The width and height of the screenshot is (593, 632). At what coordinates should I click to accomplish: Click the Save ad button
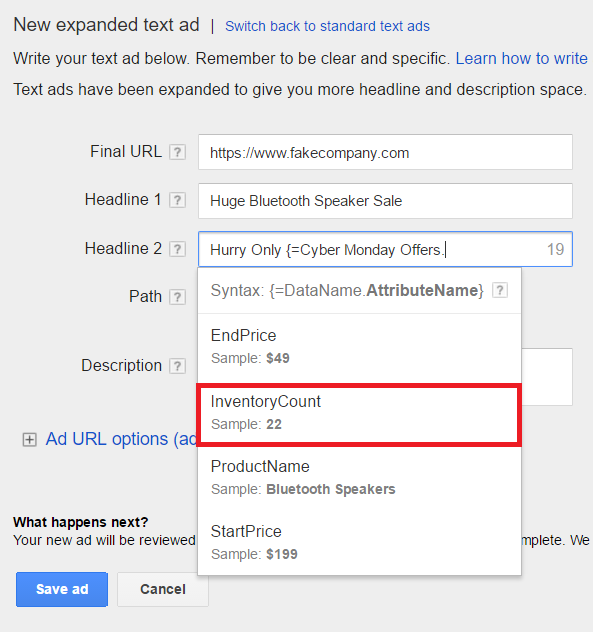click(62, 589)
